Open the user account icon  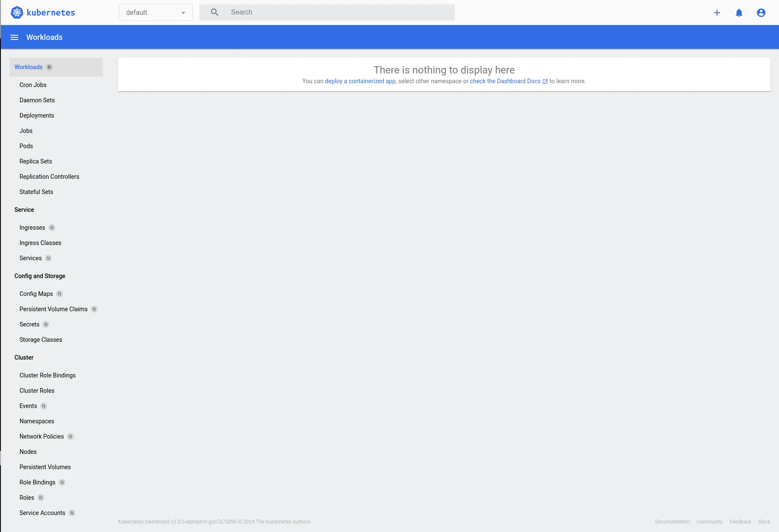click(x=761, y=13)
